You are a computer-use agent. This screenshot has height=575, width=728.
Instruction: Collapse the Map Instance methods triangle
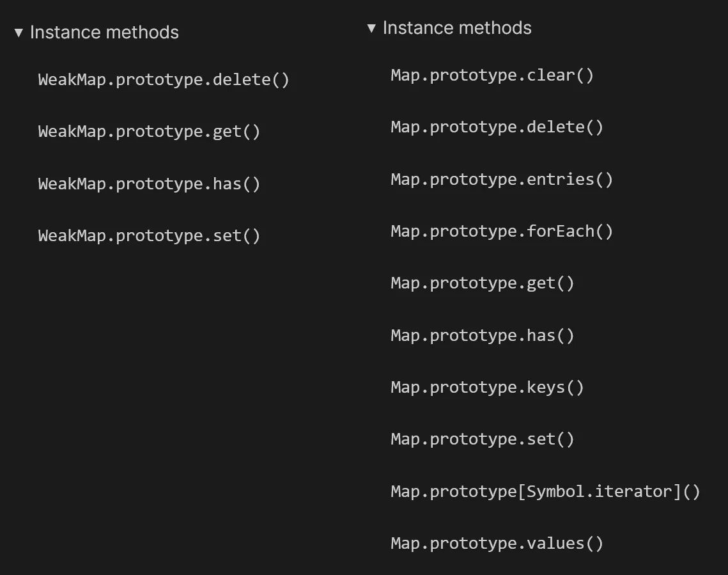(371, 28)
